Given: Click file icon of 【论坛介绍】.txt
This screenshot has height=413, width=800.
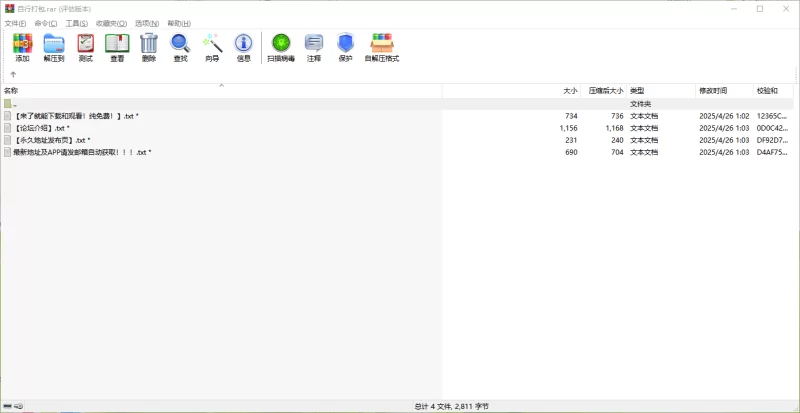Looking at the screenshot, I should (x=8, y=128).
